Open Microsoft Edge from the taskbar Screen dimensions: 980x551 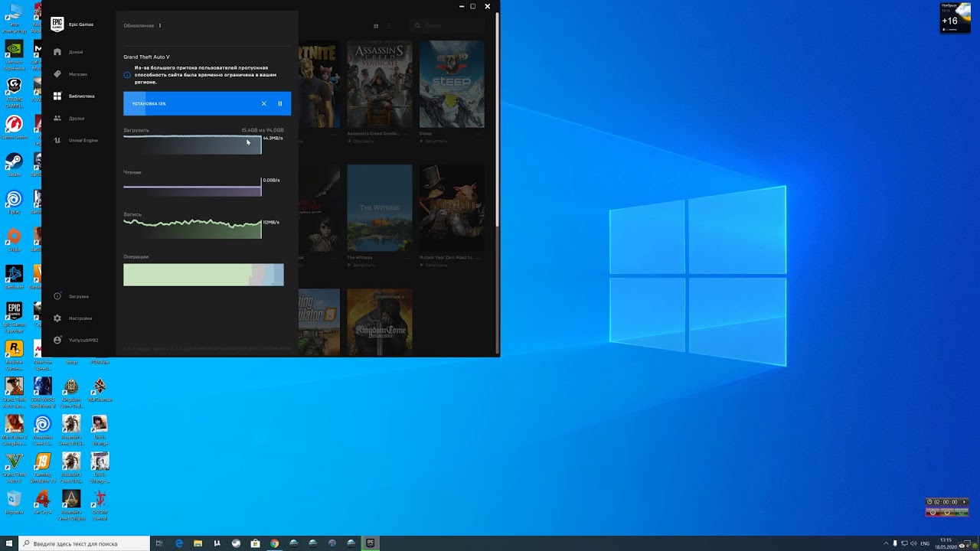point(179,543)
